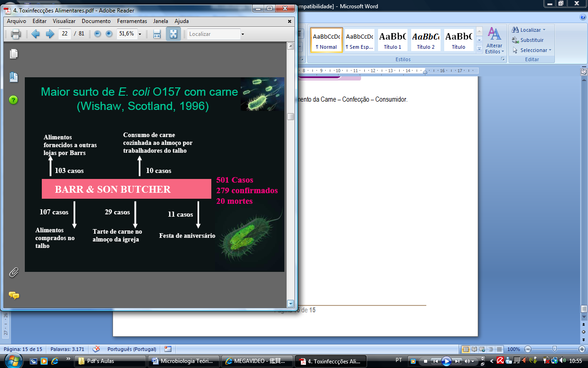Open the Visualizar menu
Image resolution: width=588 pixels, height=368 pixels.
64,21
